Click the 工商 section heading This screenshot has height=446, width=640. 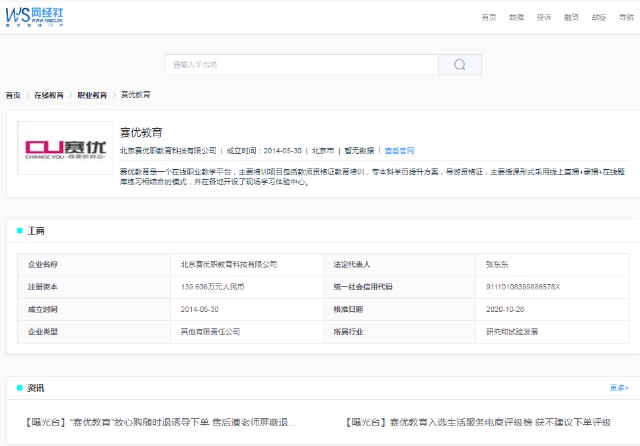click(x=36, y=231)
